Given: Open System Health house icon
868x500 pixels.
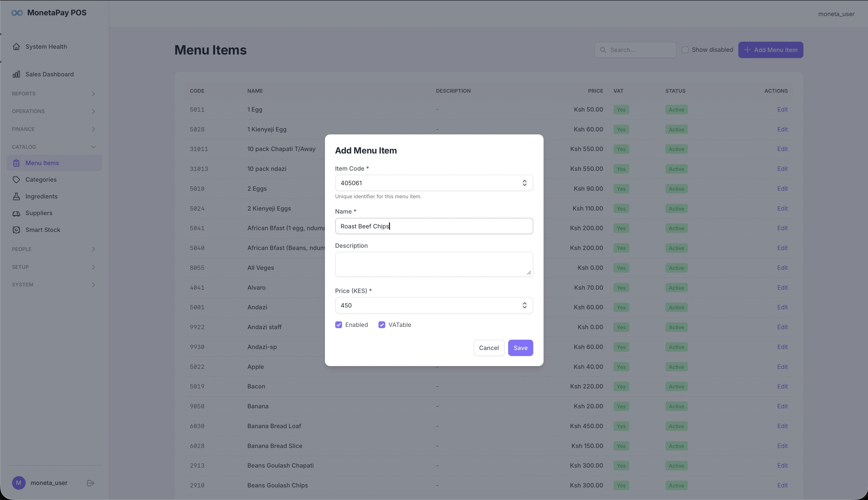Looking at the screenshot, I should [x=16, y=47].
